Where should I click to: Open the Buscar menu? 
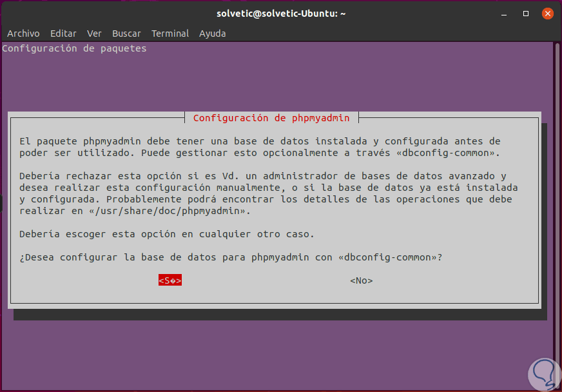click(126, 34)
